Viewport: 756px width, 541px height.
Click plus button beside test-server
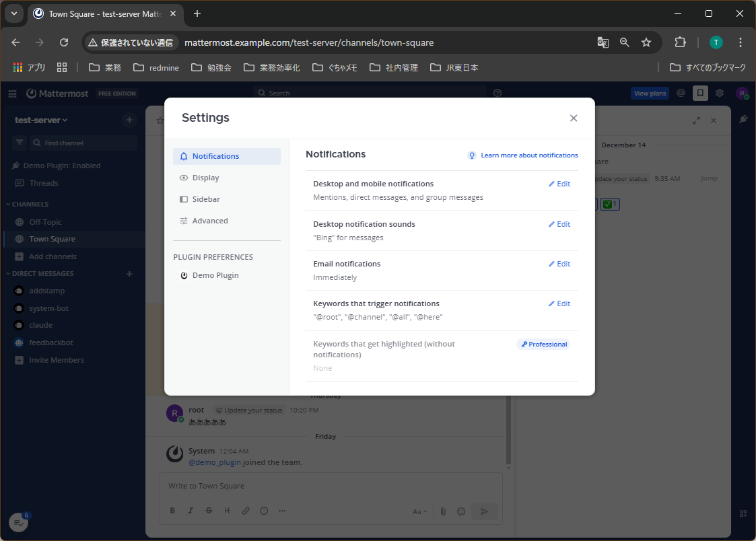point(129,120)
